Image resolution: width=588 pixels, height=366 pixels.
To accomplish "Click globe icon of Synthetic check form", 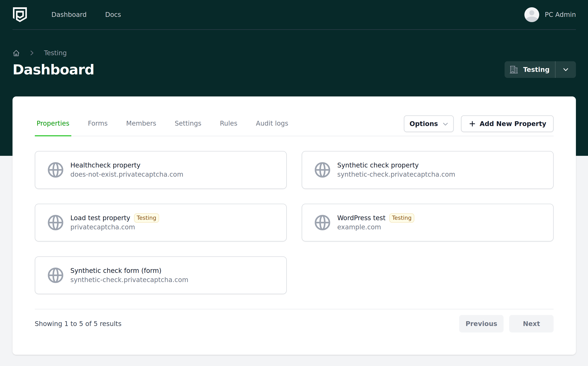I will point(55,275).
